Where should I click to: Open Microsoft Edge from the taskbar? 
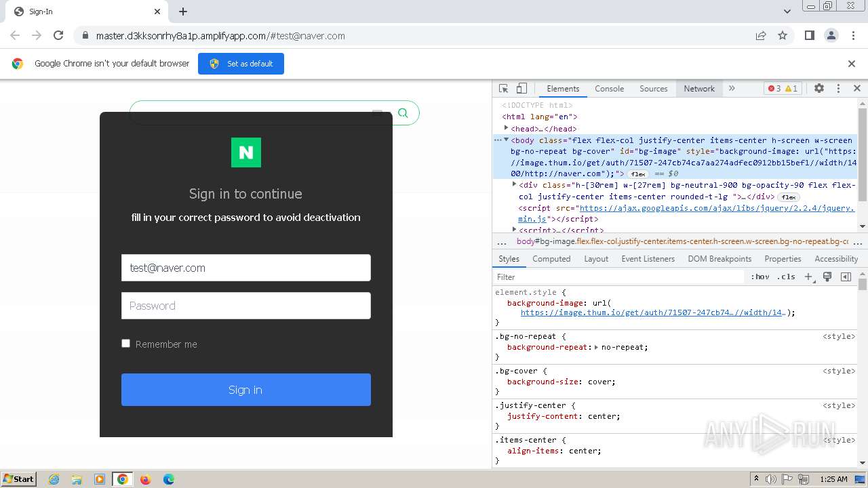(168, 479)
